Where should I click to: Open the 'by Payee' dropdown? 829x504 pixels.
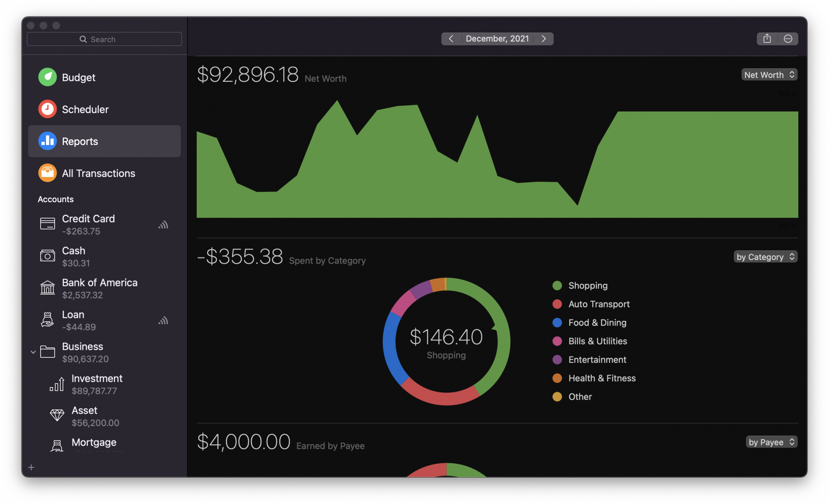pyautogui.click(x=771, y=442)
